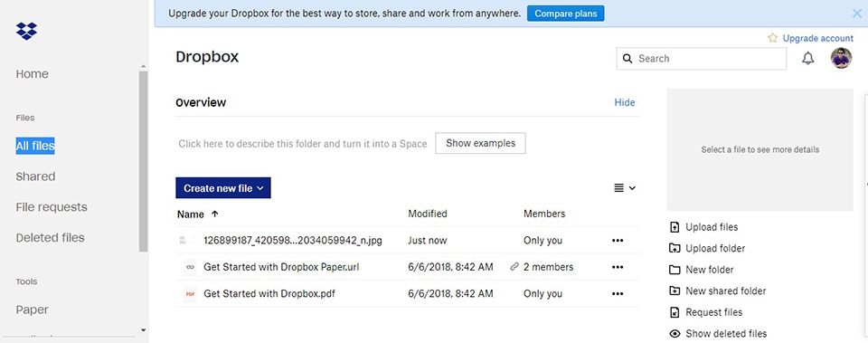Click the Upload folder icon
Viewport: 868px width, 343px height.
(x=675, y=248)
